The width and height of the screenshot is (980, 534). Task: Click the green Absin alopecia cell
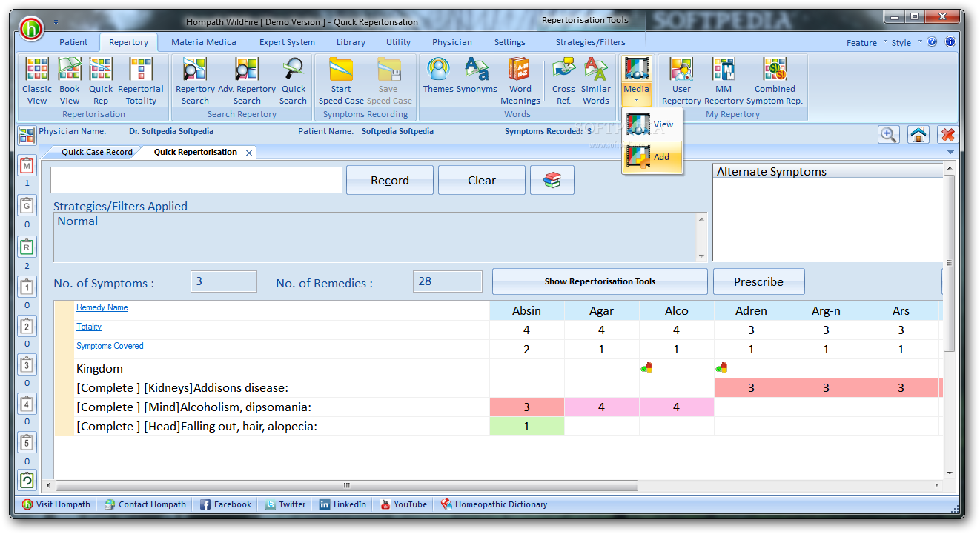click(x=527, y=427)
